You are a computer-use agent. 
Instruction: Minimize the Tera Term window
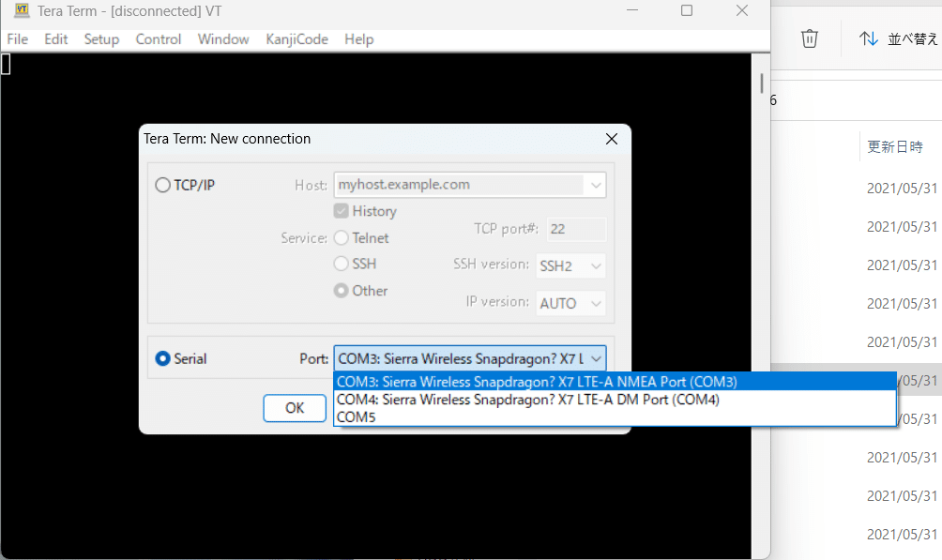pyautogui.click(x=632, y=10)
